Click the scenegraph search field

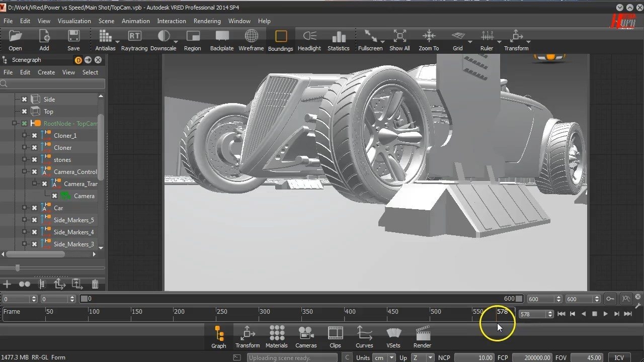click(53, 84)
